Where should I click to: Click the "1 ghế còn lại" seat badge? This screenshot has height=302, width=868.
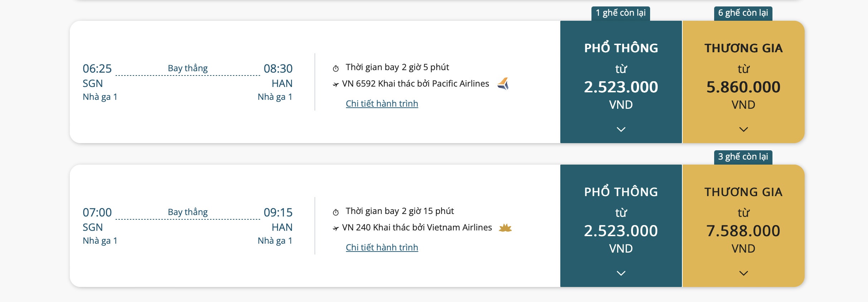[620, 13]
